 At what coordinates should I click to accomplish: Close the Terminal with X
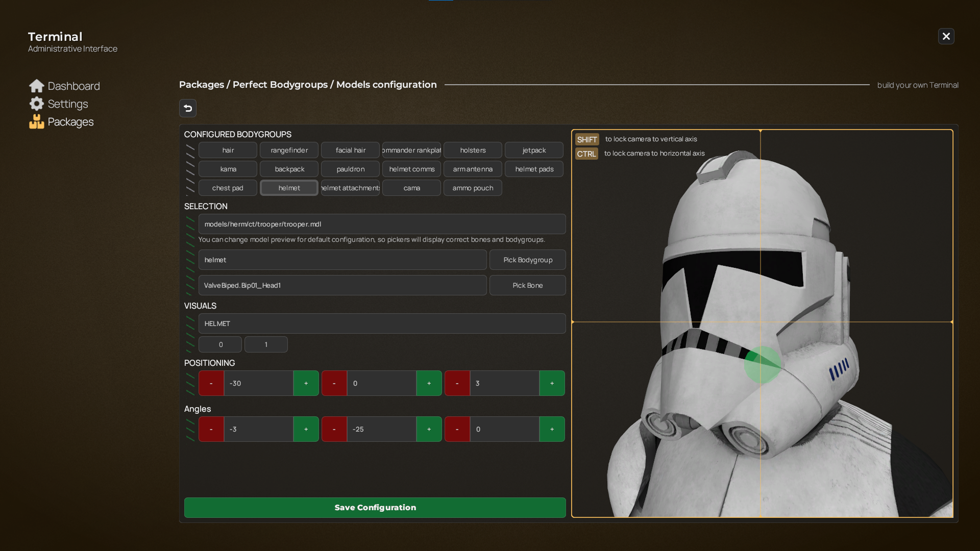click(946, 36)
